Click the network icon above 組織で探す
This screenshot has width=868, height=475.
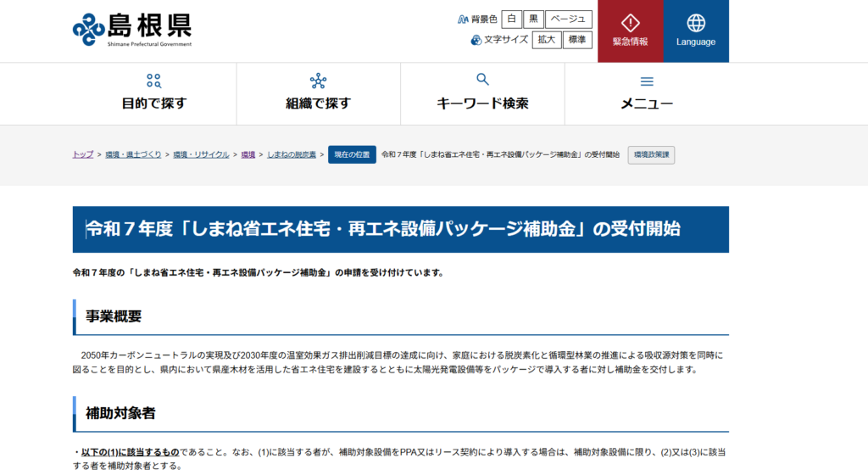319,81
